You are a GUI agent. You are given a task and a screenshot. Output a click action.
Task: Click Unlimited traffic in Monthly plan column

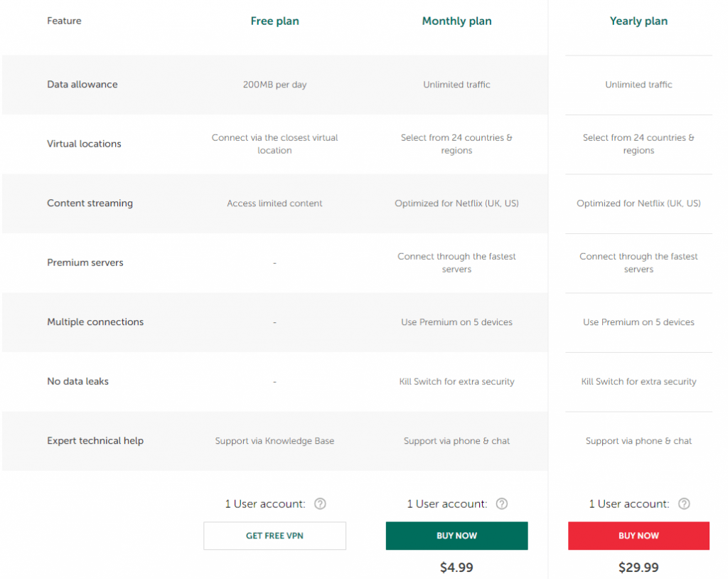(x=457, y=85)
